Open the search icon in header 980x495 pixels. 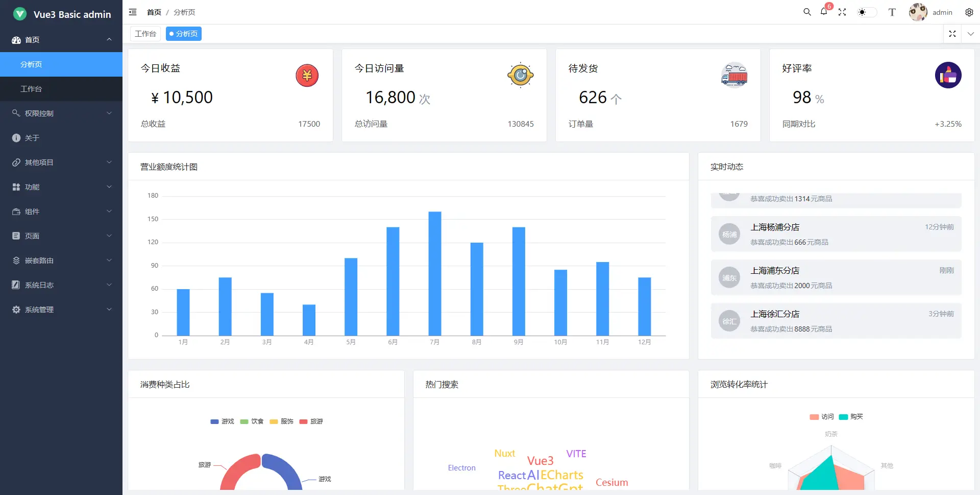tap(807, 12)
